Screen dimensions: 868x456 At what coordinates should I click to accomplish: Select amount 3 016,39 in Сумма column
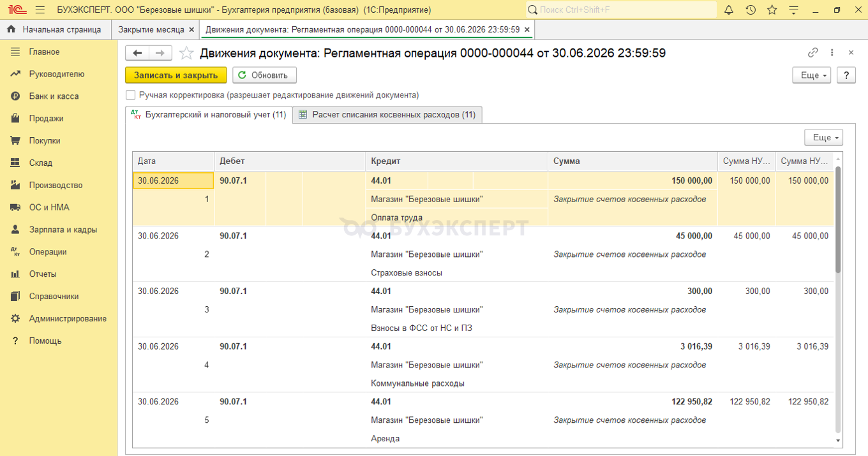point(633,346)
